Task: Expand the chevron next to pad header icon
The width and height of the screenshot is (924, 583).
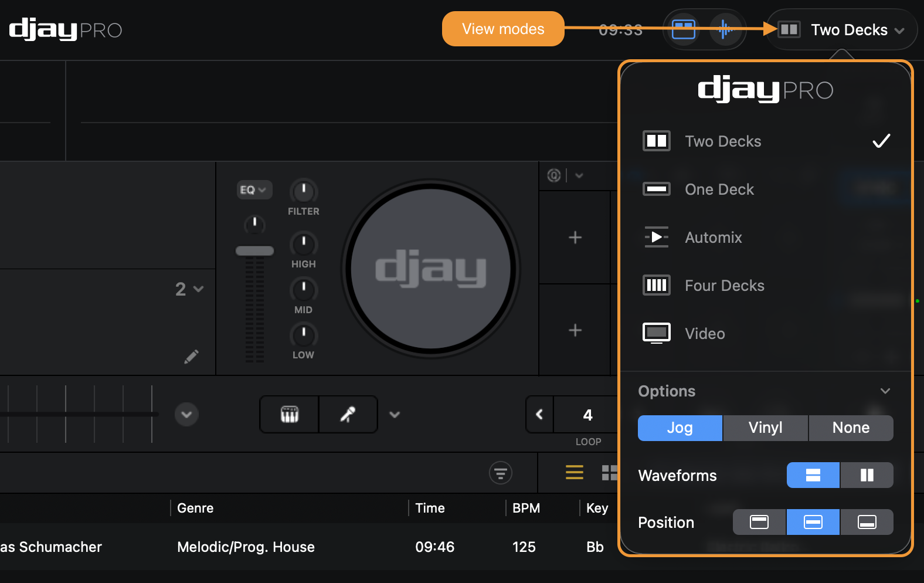Action: [579, 175]
